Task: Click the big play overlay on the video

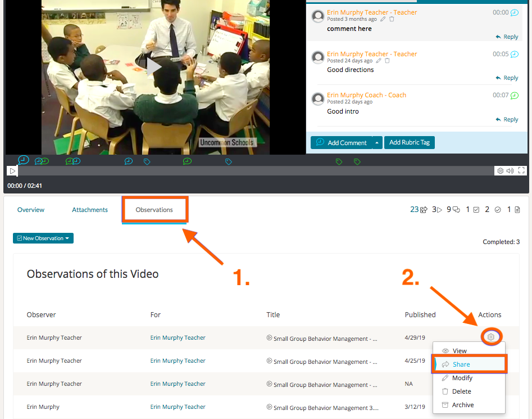Action: [153, 67]
